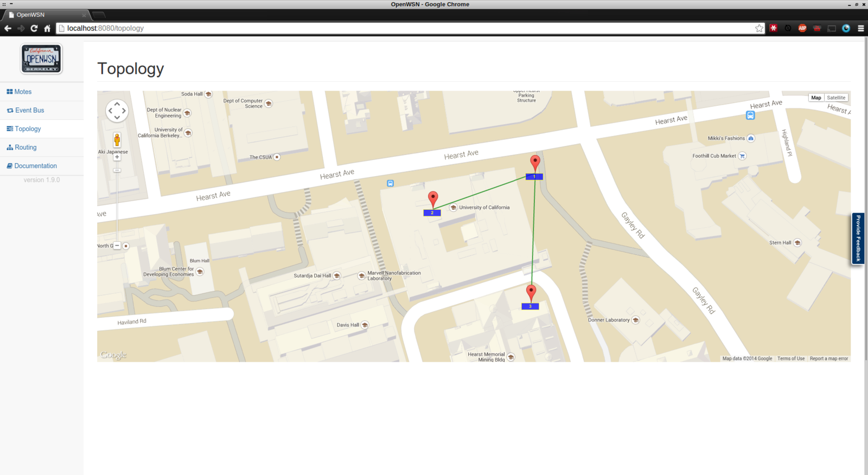Open the Documentation link
The width and height of the screenshot is (868, 475).
click(x=31, y=165)
